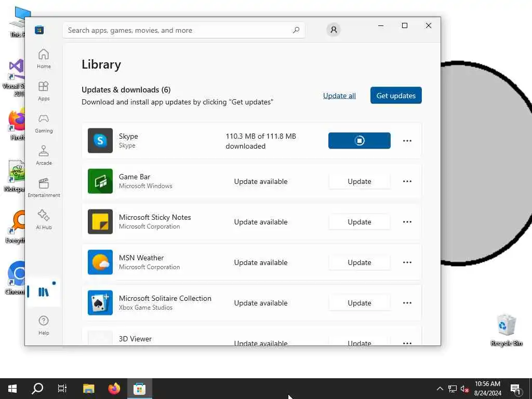
Task: Click the Microsoft Sticky Notes icon
Action: (100, 221)
